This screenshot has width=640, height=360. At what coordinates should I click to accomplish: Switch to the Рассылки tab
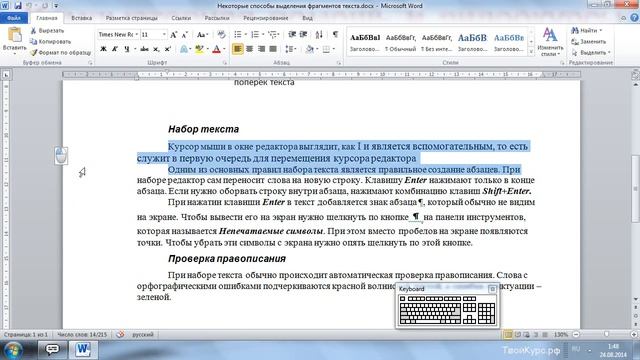coord(217,18)
